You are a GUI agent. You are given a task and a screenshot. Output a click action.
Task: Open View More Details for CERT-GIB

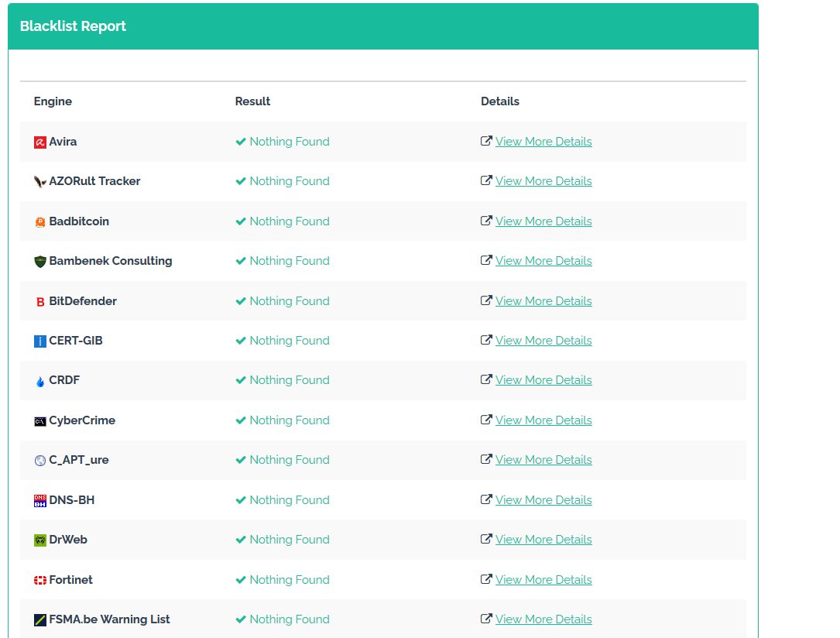[x=543, y=341]
